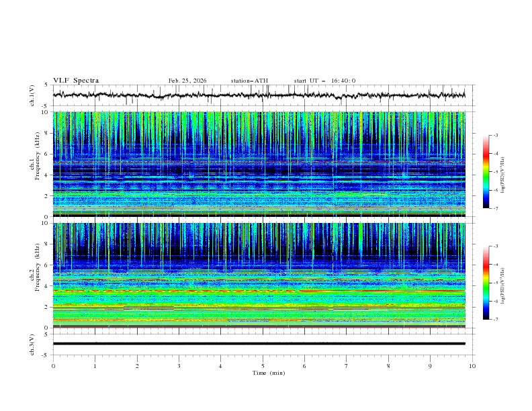Click the "-7" tick on ch.1 color bar
The width and height of the screenshot is (532, 411).
tap(496, 208)
